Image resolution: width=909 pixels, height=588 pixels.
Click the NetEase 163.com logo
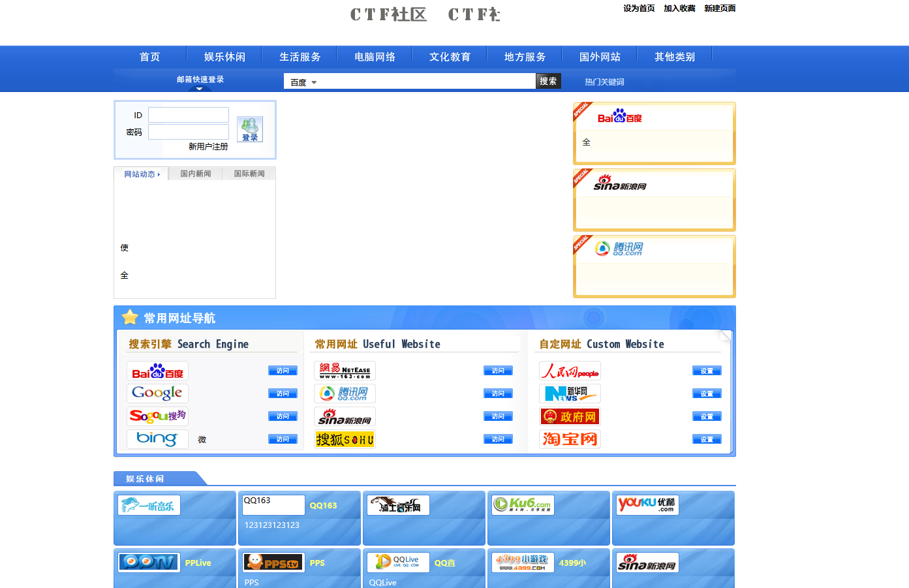[x=345, y=371]
